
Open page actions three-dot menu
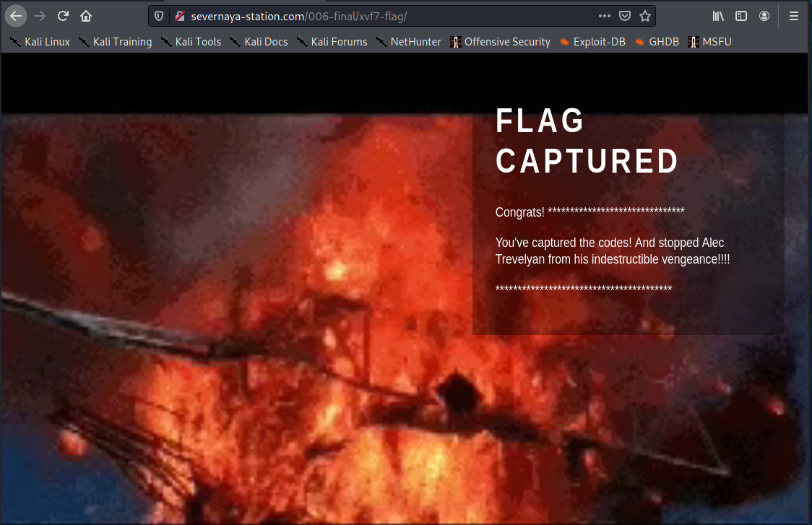coord(605,16)
